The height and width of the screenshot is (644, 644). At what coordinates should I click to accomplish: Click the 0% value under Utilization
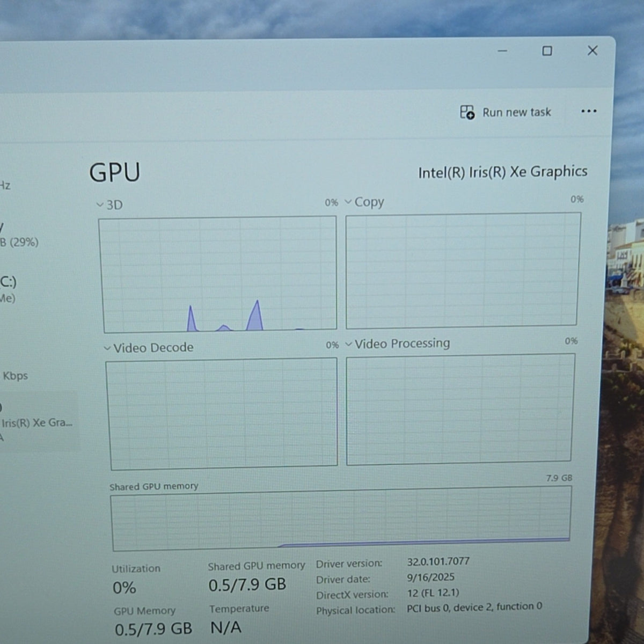point(124,588)
